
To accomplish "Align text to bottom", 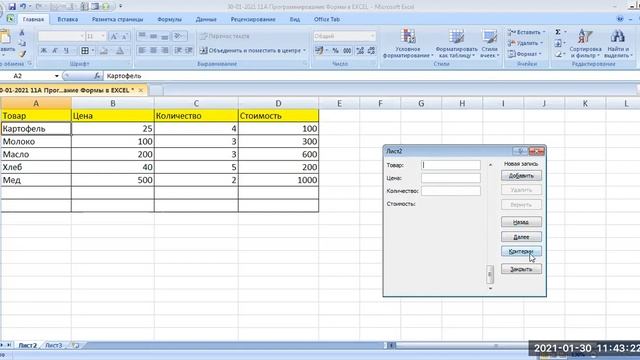I will click(x=164, y=36).
